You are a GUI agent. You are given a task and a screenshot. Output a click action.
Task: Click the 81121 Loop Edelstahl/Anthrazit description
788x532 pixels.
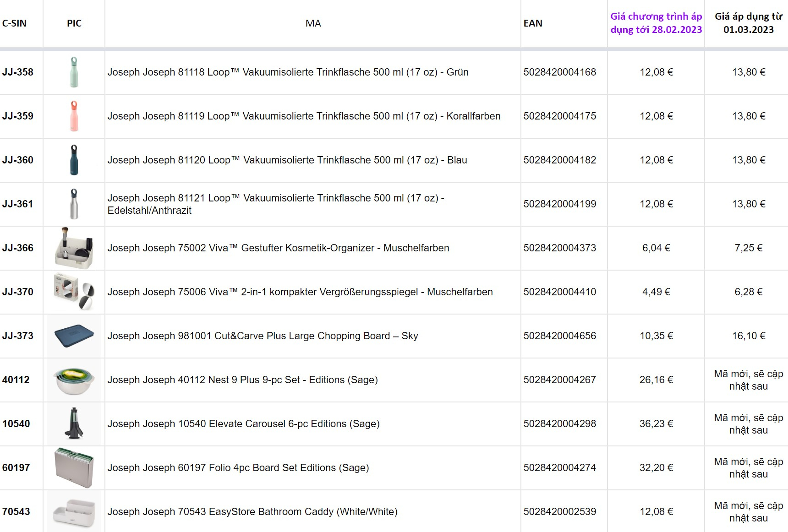(x=276, y=204)
